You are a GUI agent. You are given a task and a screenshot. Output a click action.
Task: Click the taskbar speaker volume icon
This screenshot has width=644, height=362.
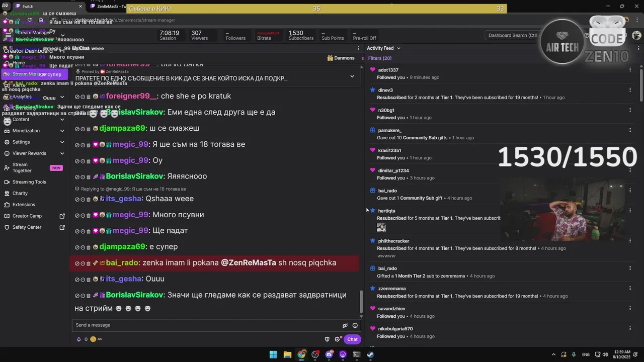pos(605,354)
